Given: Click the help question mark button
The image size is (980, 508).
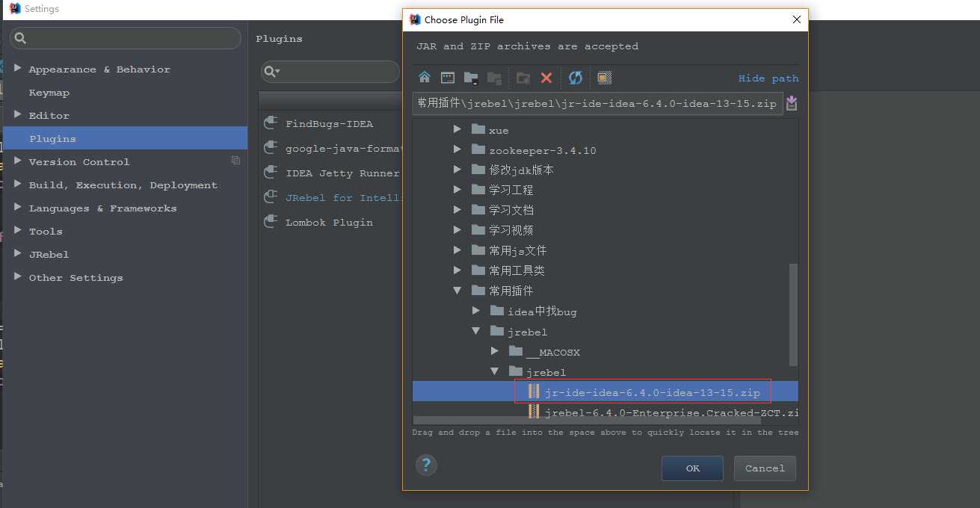Looking at the screenshot, I should 426,465.
